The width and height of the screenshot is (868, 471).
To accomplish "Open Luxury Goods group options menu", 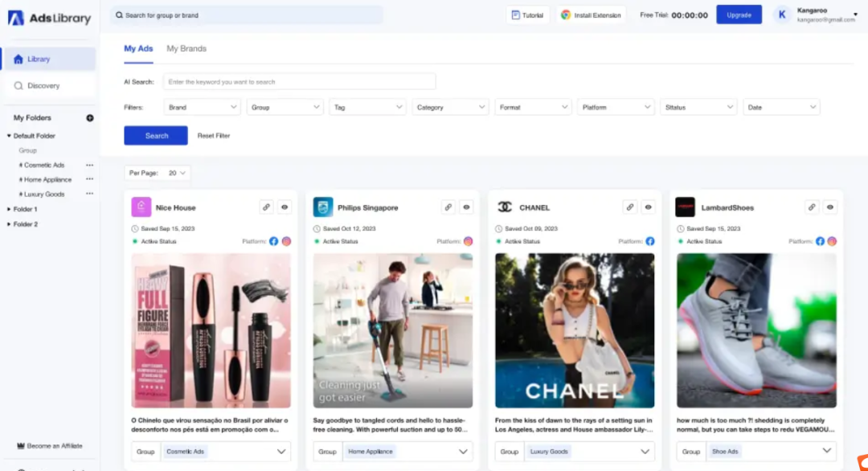I will pyautogui.click(x=90, y=194).
